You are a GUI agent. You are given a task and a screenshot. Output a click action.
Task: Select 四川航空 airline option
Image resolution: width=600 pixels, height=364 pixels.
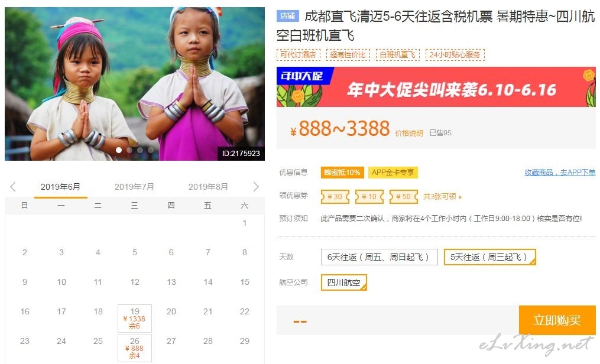coord(344,282)
